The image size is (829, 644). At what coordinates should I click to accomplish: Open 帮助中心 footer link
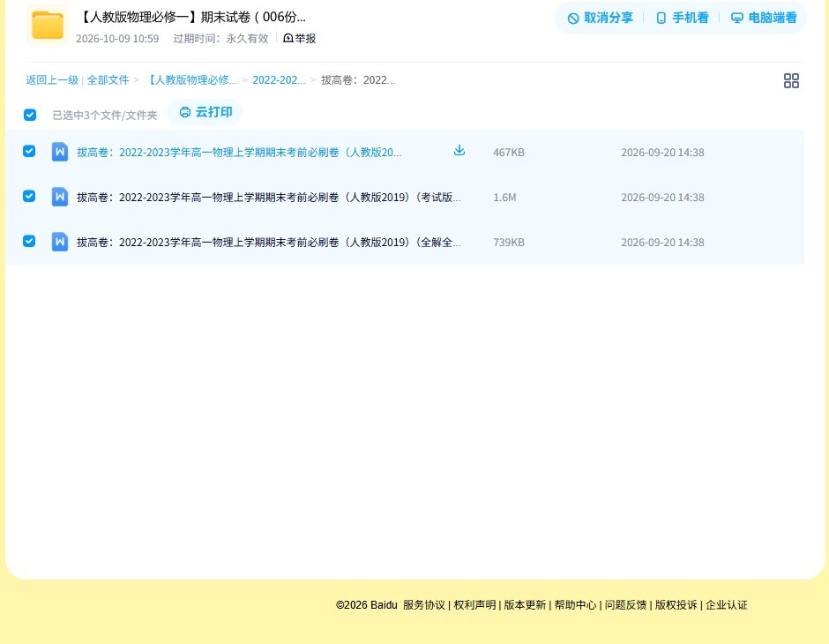[575, 605]
